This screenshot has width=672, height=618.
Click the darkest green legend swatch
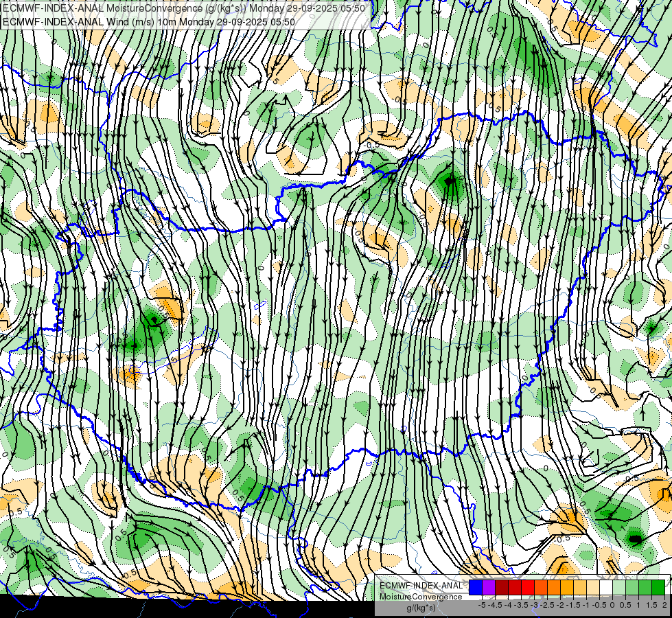658,587
